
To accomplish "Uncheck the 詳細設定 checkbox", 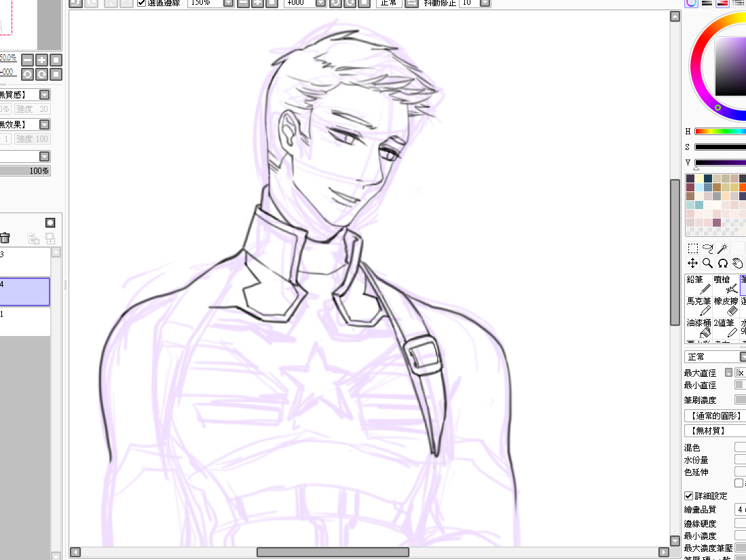I will point(688,496).
